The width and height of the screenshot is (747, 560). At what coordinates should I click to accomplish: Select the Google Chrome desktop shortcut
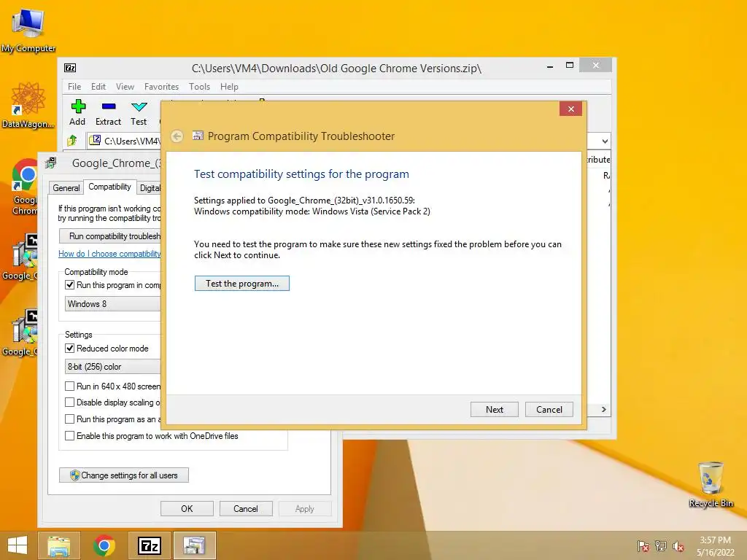(x=24, y=187)
